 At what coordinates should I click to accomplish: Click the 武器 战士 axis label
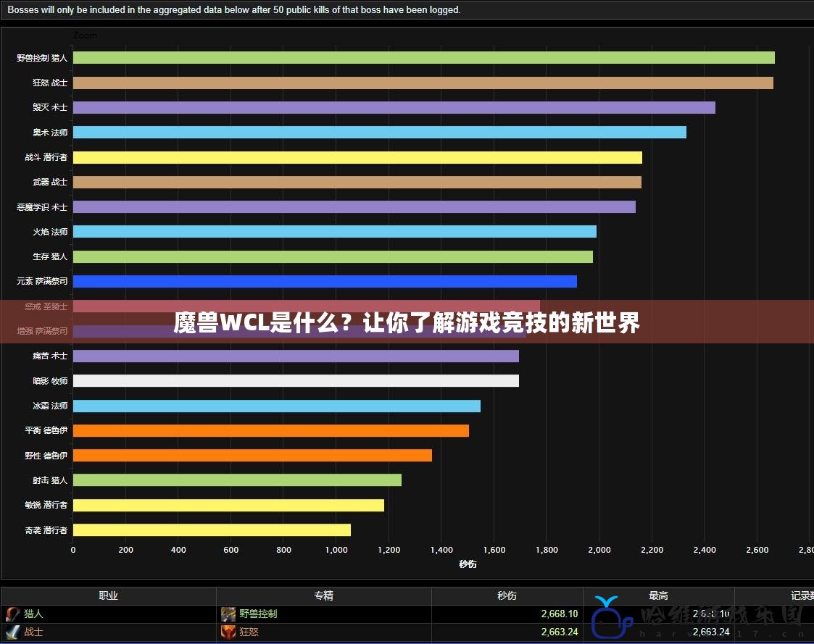(x=50, y=182)
